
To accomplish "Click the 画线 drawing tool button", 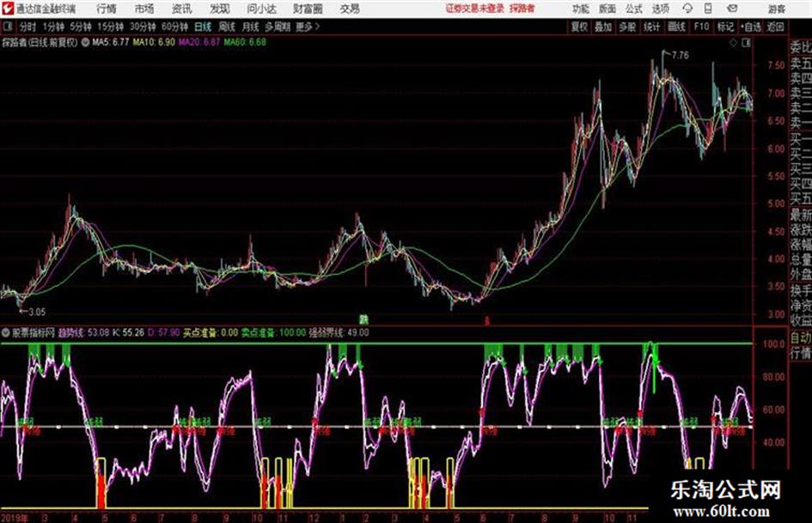I will (x=676, y=27).
